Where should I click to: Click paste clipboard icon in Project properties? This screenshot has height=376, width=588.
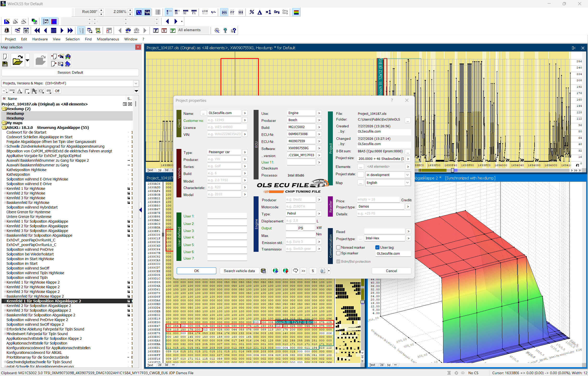264,271
